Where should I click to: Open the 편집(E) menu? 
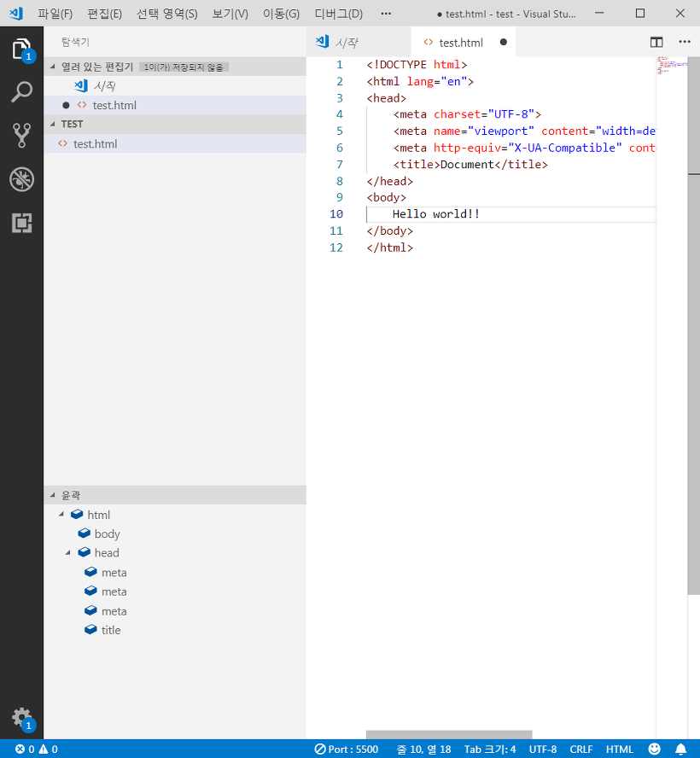click(x=104, y=14)
